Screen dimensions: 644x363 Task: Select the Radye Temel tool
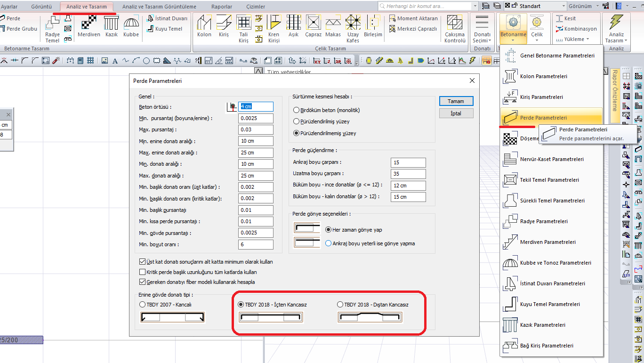(52, 29)
